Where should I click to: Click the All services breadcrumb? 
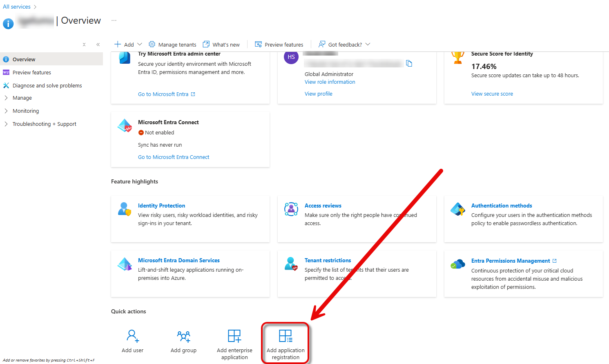point(17,7)
